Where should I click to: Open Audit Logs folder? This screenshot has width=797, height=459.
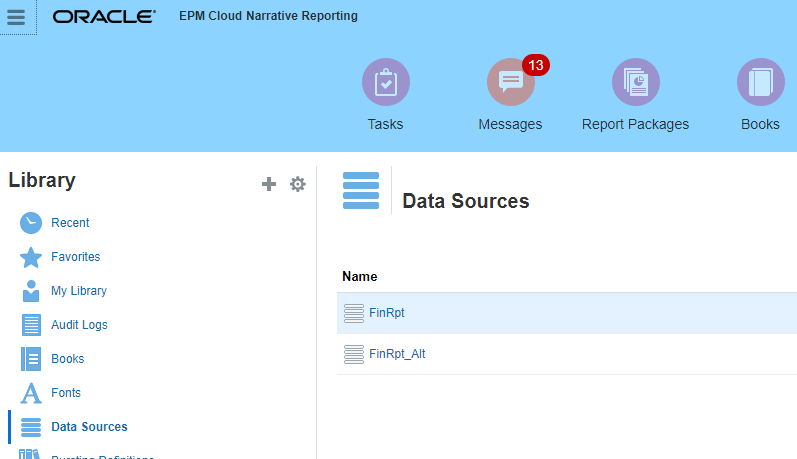point(79,325)
